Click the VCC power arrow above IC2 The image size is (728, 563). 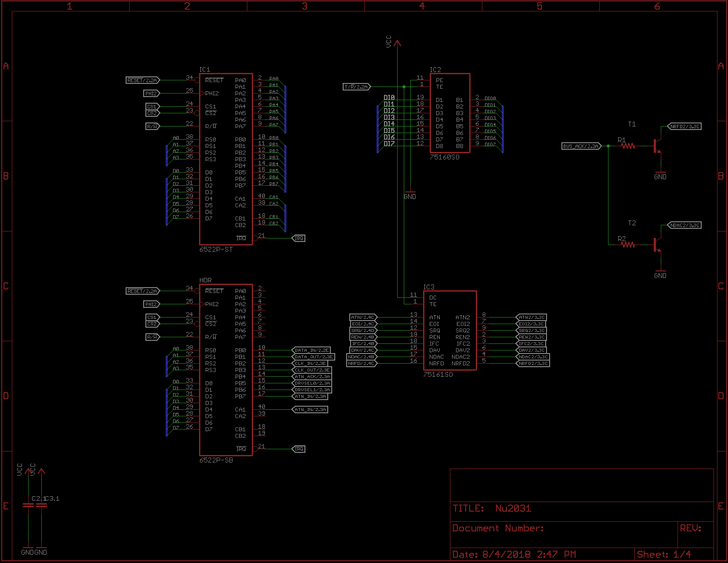[398, 44]
